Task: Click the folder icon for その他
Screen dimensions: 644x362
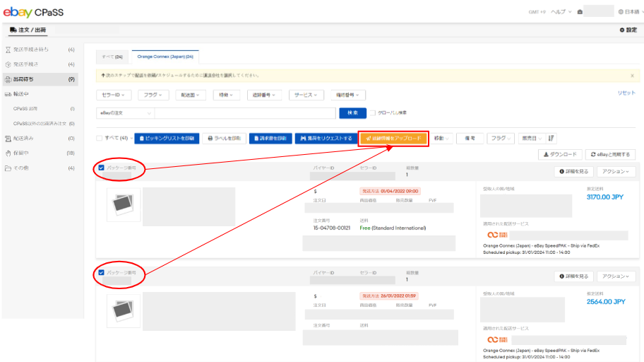Action: click(x=8, y=168)
